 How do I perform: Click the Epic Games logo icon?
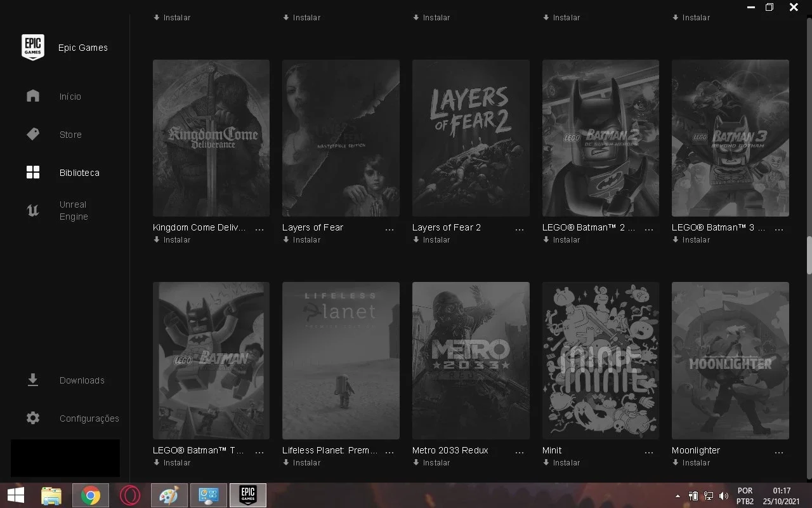pyautogui.click(x=33, y=47)
